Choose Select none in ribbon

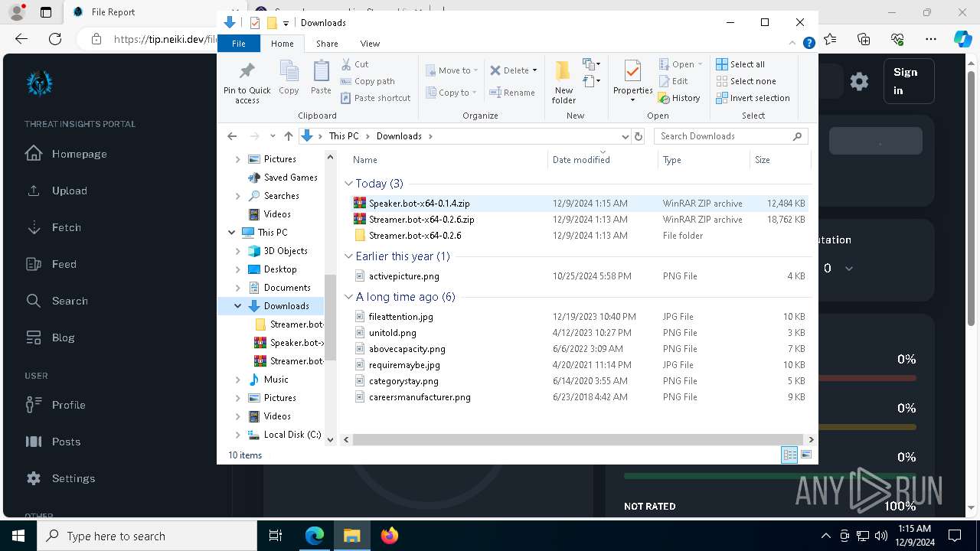point(746,81)
